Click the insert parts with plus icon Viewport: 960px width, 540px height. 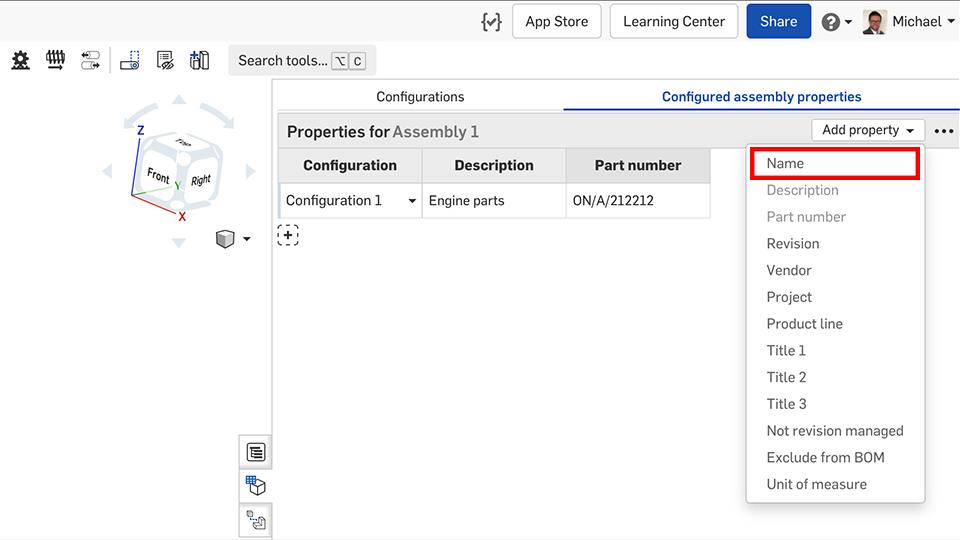click(x=200, y=61)
